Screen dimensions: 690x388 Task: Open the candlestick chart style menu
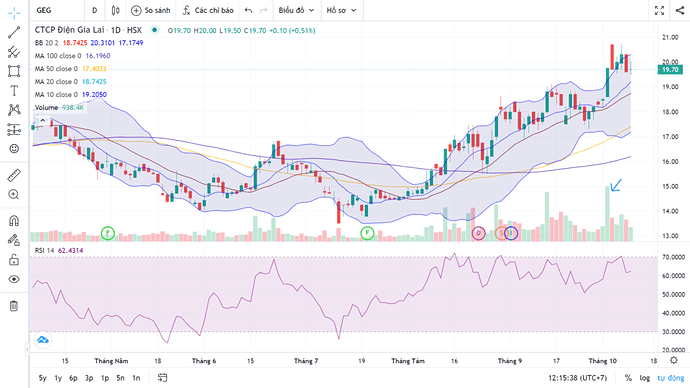click(x=116, y=10)
